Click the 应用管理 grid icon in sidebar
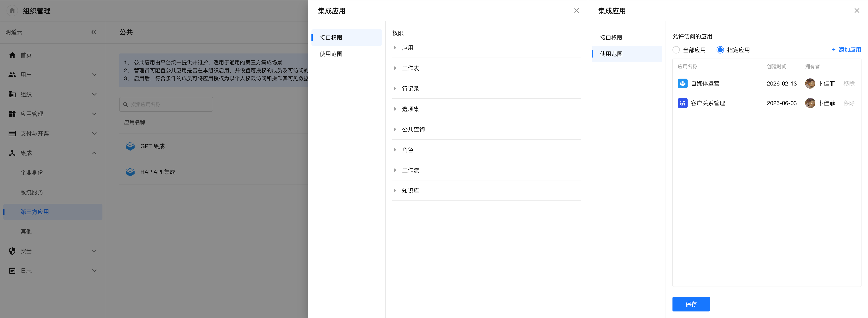Screen dimensions: 868x318 click(12, 114)
